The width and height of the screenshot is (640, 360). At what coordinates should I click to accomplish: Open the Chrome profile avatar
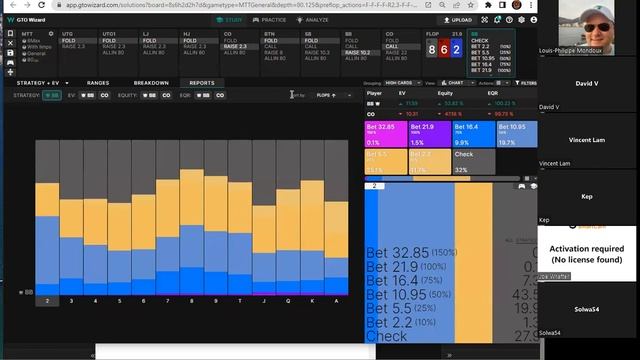click(x=516, y=5)
